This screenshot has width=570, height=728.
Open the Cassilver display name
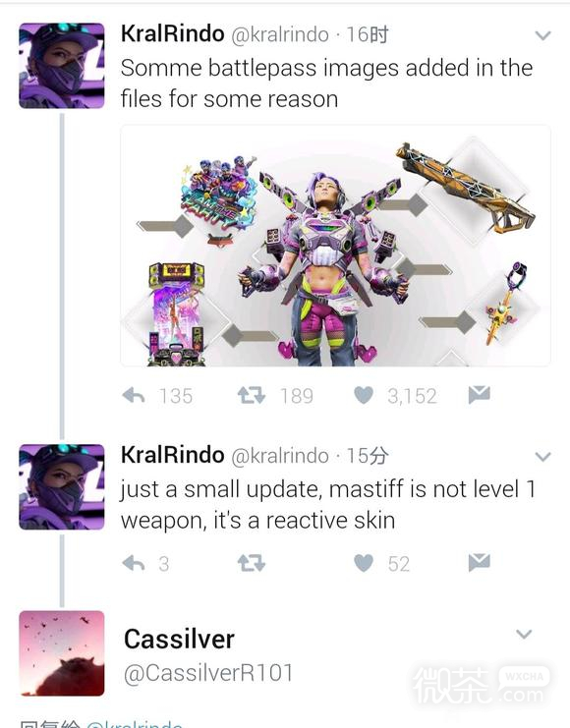179,639
